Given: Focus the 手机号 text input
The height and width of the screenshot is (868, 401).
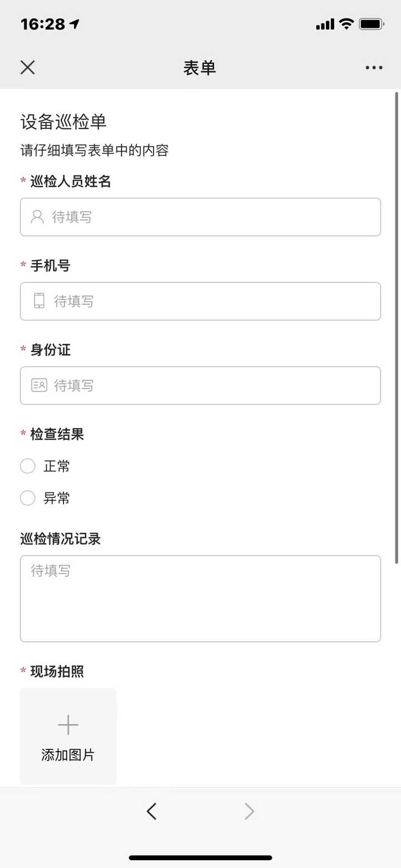Looking at the screenshot, I should pos(212,301).
